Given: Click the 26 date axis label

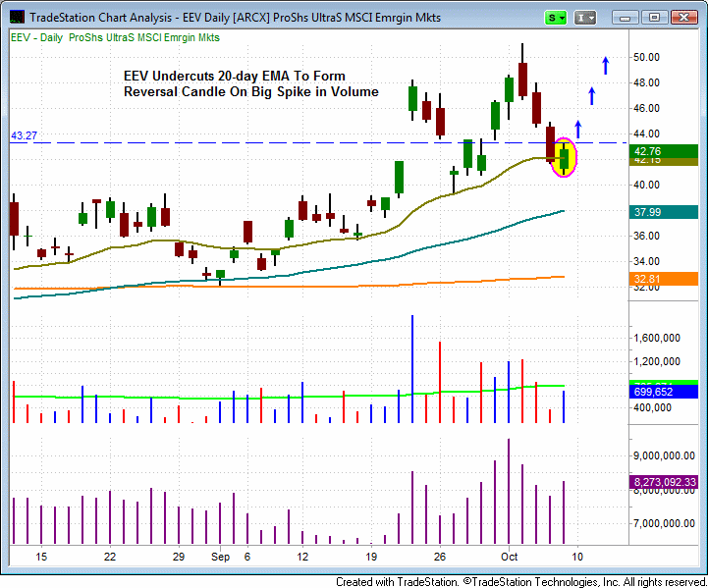Looking at the screenshot, I should click(x=440, y=557).
